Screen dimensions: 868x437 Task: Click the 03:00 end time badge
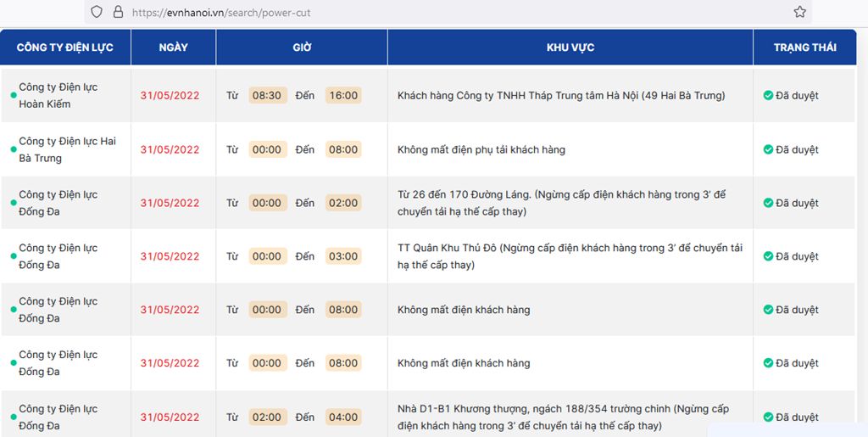point(343,256)
